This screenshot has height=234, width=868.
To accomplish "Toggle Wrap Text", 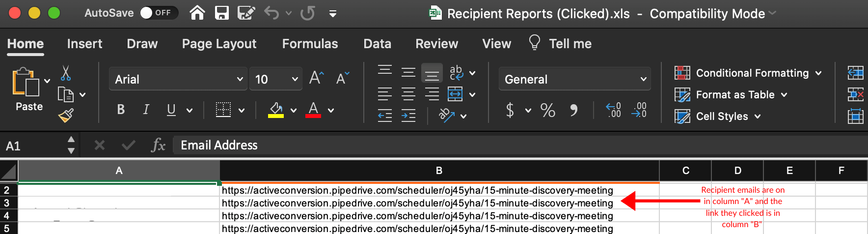I will tap(456, 73).
